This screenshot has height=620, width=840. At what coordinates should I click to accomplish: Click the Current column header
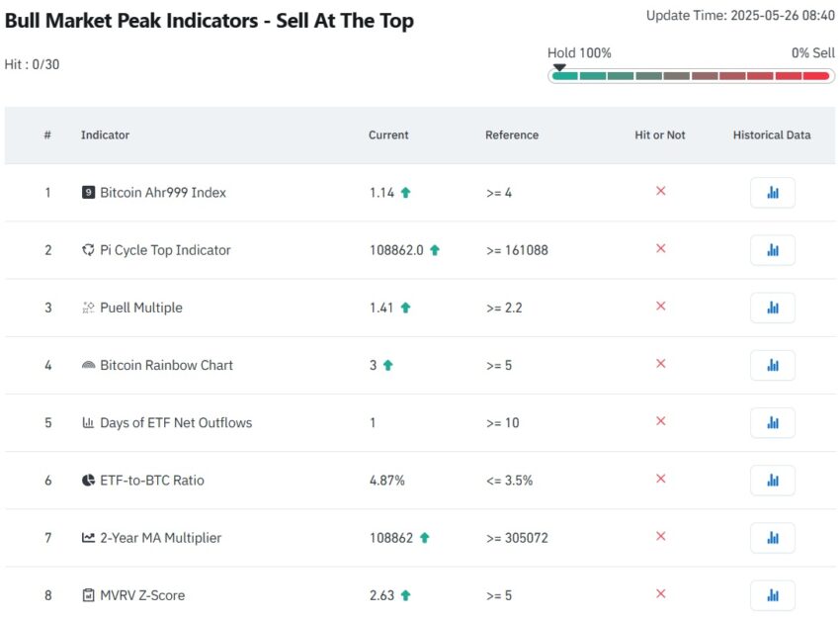[x=388, y=135]
